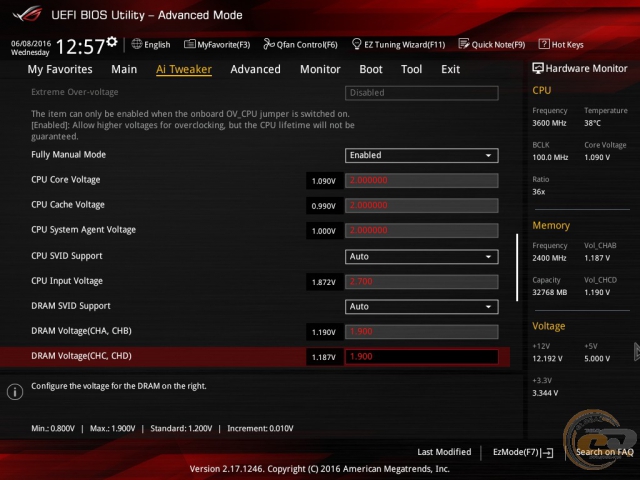Image resolution: width=640 pixels, height=480 pixels.
Task: Open Fully Manual Mode dropdown
Action: [421, 156]
